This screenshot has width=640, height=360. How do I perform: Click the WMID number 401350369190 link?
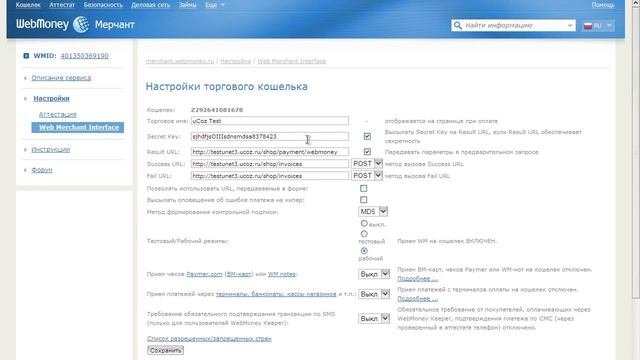pos(84,56)
